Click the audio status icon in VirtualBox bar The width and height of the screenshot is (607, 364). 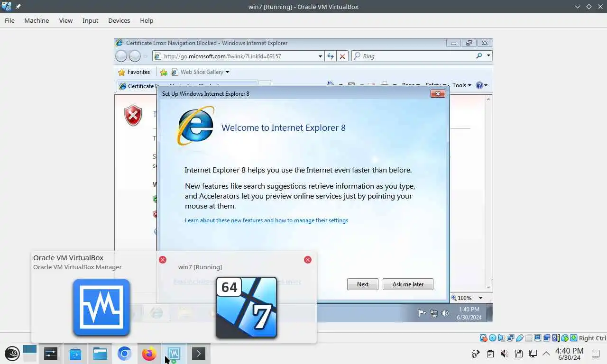tap(501, 338)
